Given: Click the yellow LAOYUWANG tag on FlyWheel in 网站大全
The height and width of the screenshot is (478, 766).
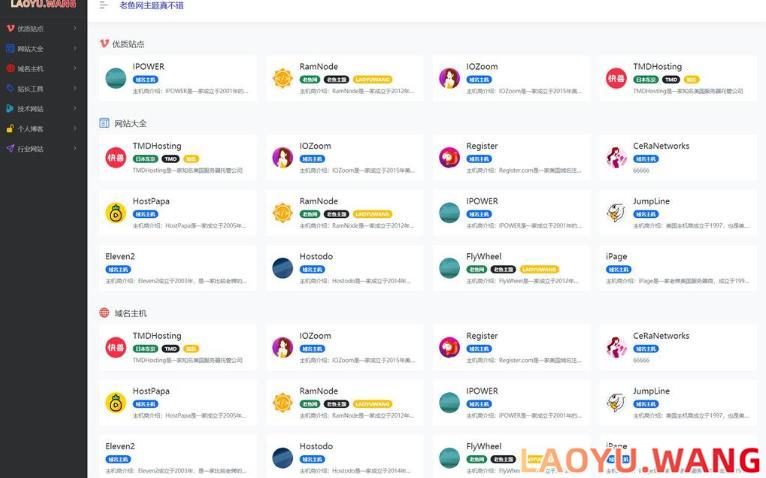Looking at the screenshot, I should click(539, 269).
